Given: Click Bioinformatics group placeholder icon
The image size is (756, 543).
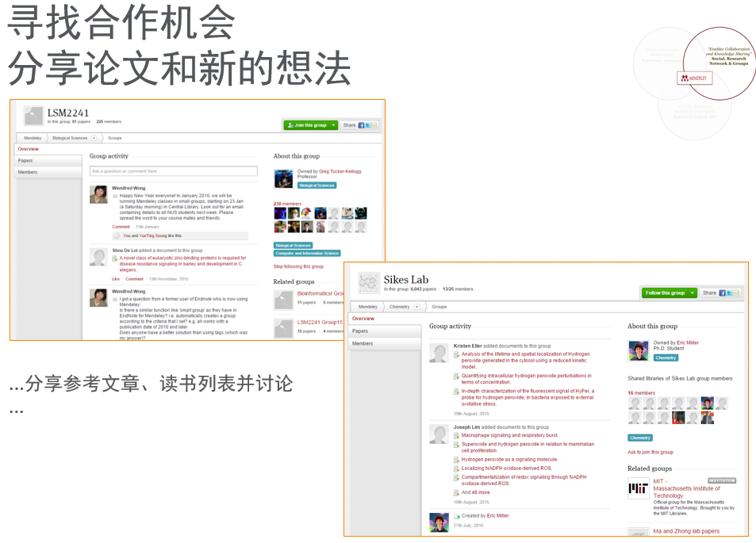Looking at the screenshot, I should (283, 300).
